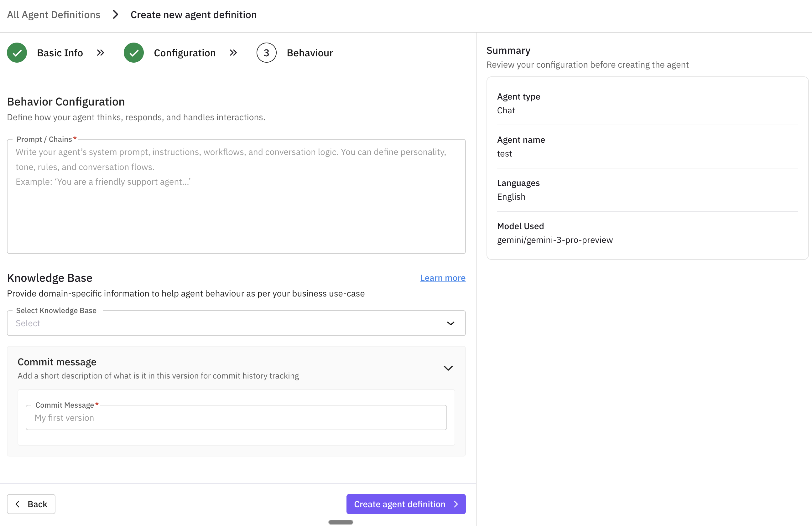This screenshot has height=526, width=812.
Task: Open the Select Knowledge Base dropdown
Action: click(236, 323)
